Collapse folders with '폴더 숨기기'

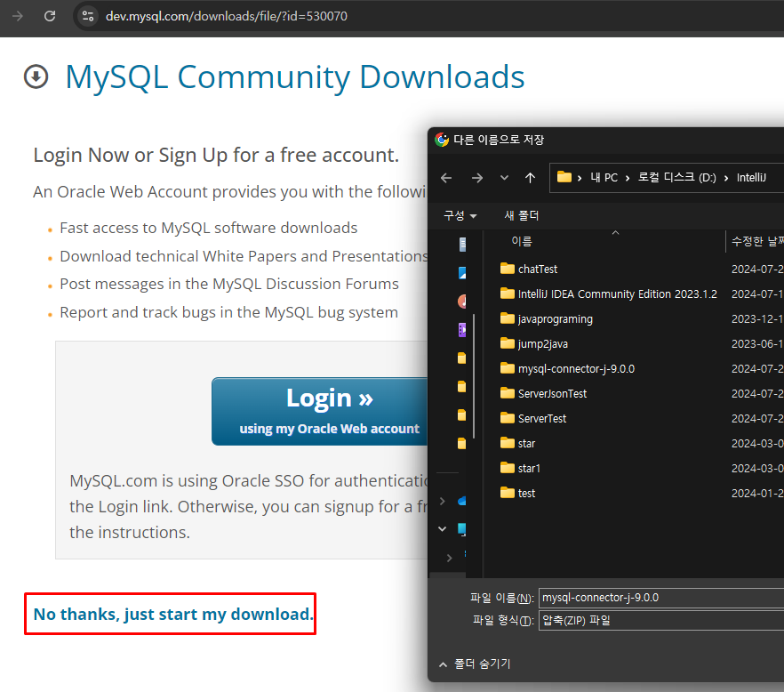click(475, 664)
